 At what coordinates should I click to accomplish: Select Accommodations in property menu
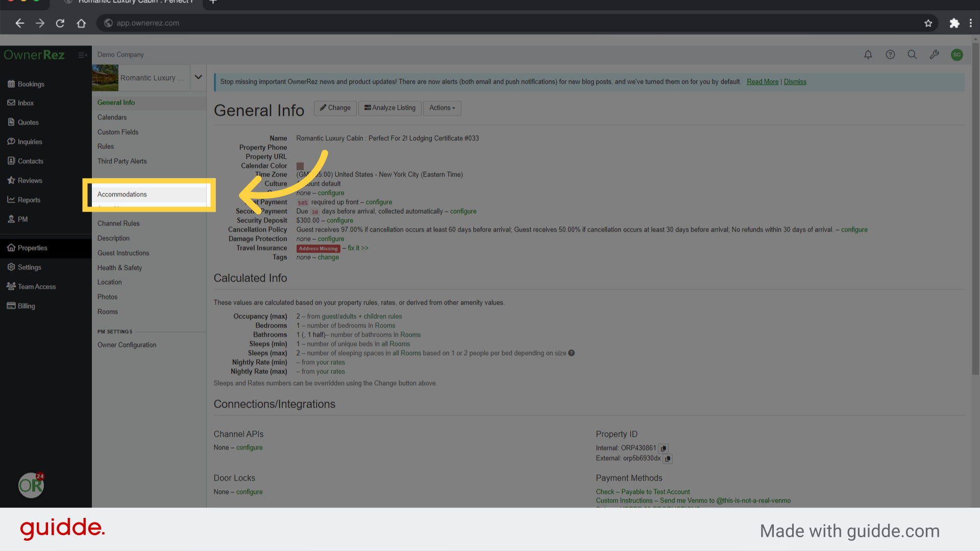click(122, 194)
